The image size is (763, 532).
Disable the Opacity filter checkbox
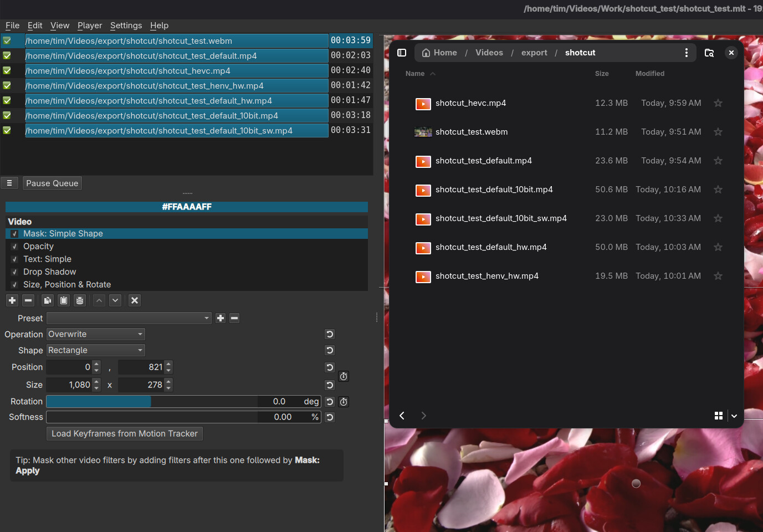[x=15, y=247]
